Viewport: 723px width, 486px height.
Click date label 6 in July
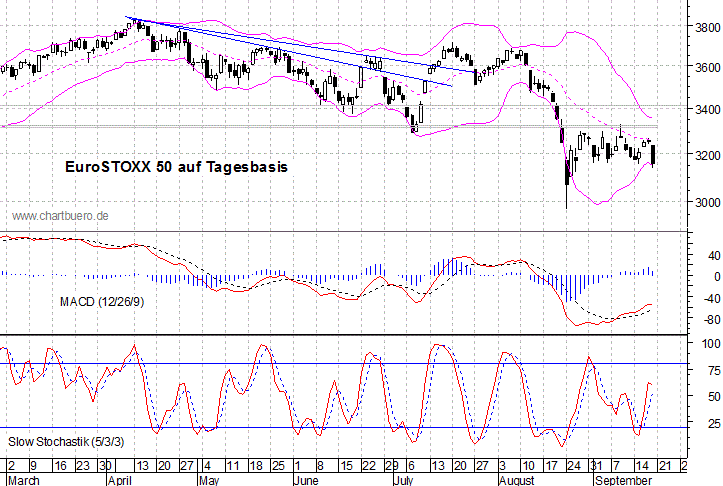412,466
